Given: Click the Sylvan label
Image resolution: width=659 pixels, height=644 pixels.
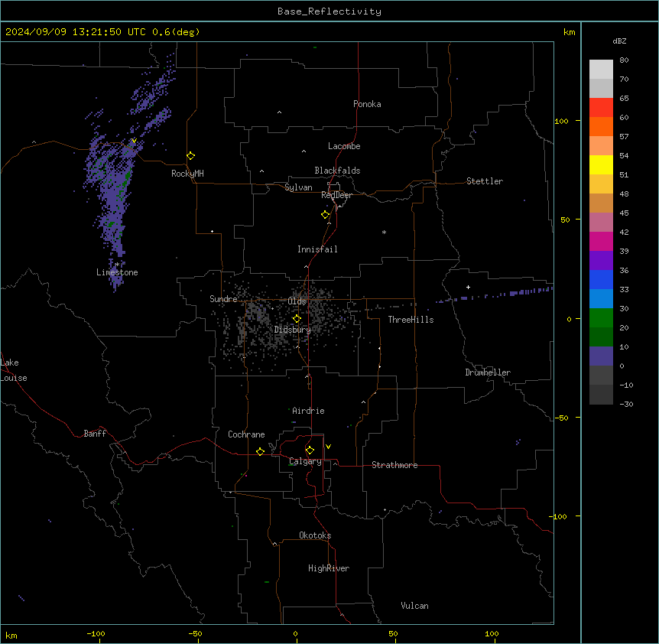Looking at the screenshot, I should tap(298, 187).
